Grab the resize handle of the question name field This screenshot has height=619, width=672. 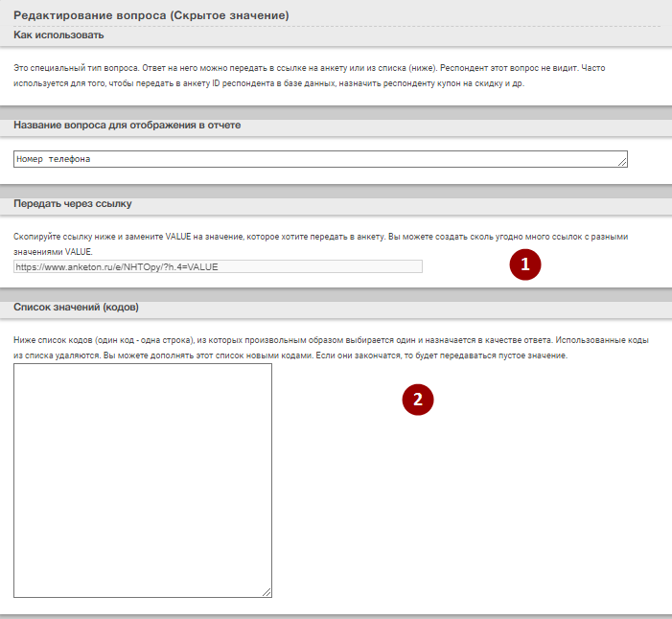(622, 164)
